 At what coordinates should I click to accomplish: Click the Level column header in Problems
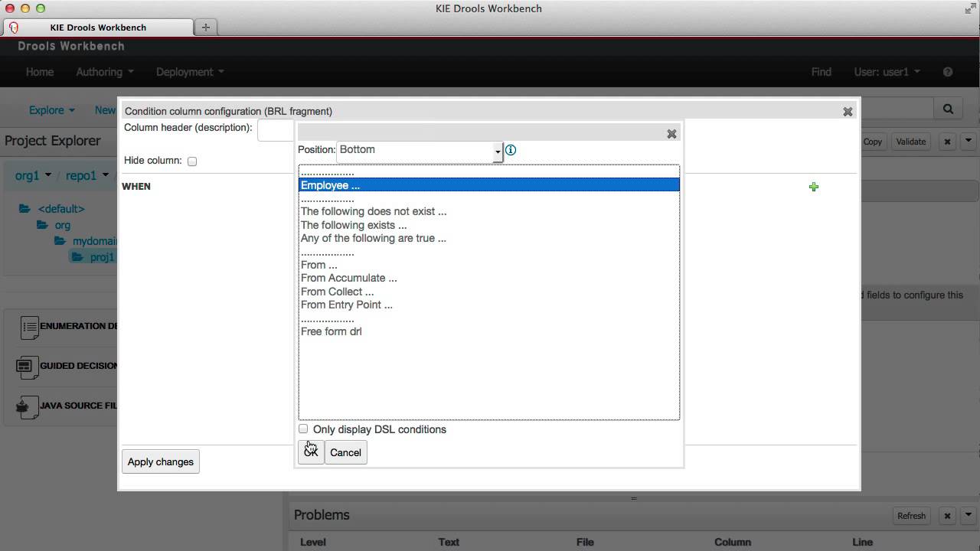[313, 542]
